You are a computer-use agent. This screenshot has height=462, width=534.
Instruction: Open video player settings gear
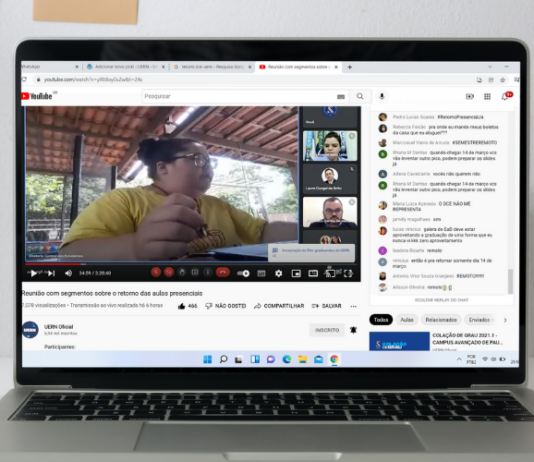click(x=278, y=273)
